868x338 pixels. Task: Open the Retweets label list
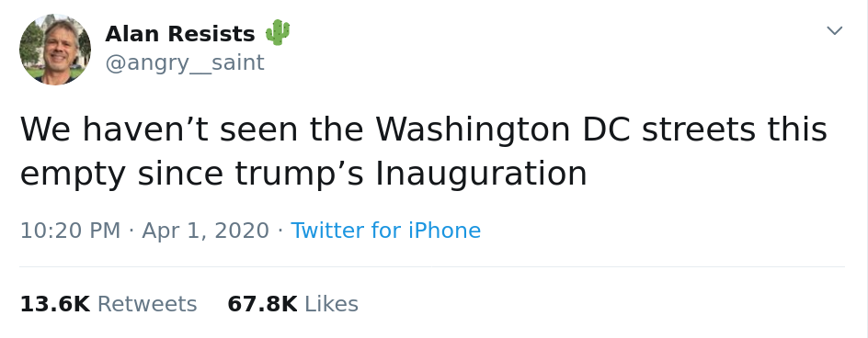(147, 304)
